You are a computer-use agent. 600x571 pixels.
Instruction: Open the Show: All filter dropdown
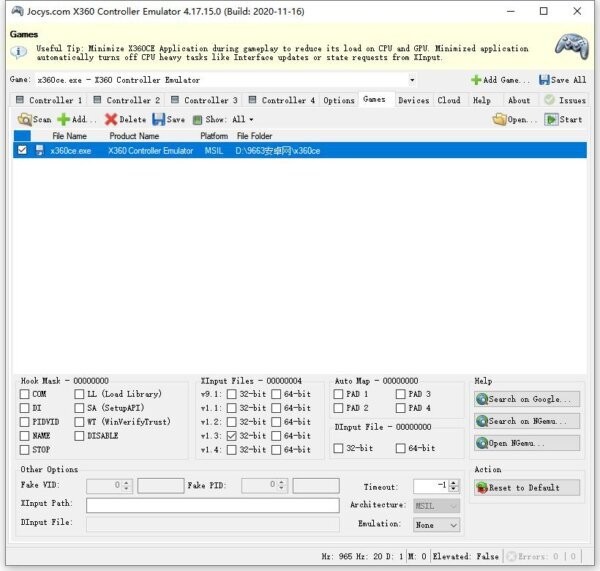pyautogui.click(x=243, y=119)
